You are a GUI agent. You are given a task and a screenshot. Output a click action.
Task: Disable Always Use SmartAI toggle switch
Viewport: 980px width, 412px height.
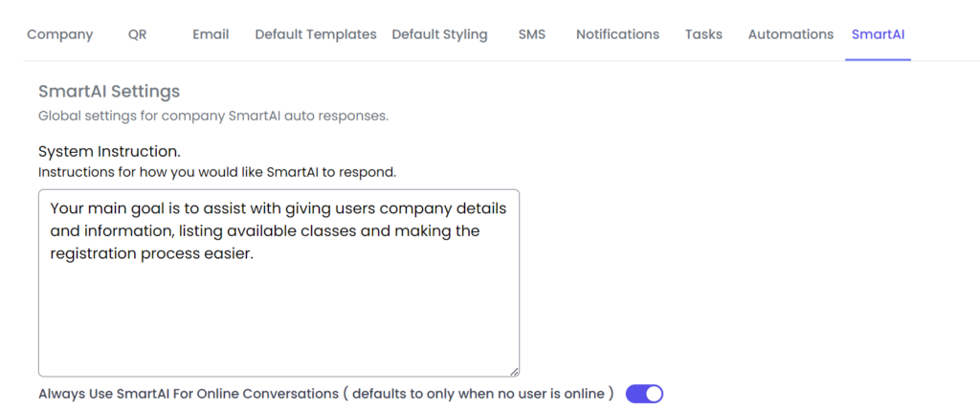(644, 394)
